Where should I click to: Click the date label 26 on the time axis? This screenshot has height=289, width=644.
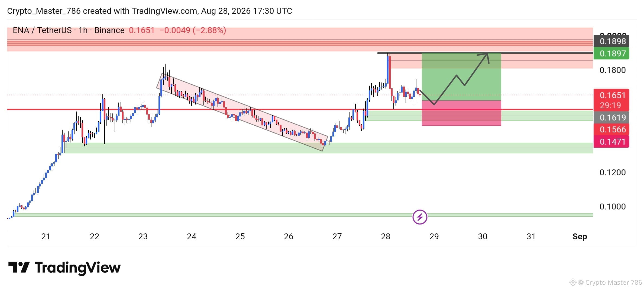tap(289, 237)
